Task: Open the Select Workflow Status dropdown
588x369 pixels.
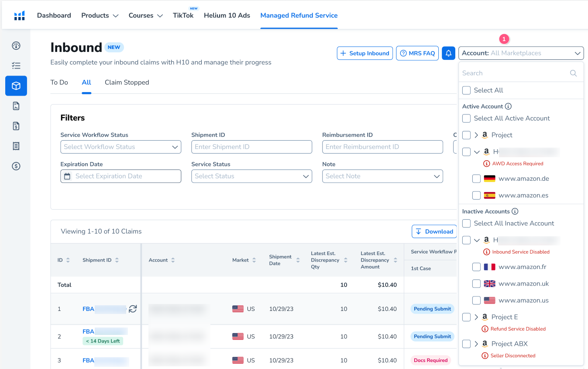Action: (x=121, y=147)
